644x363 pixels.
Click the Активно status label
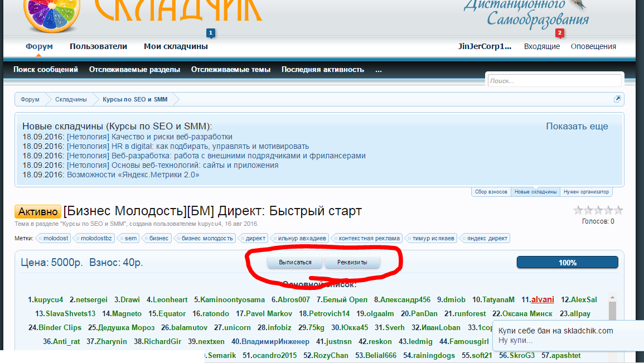(38, 211)
